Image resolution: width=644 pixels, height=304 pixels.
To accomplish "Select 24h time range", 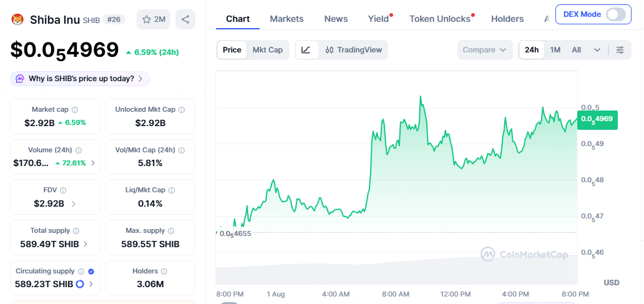I will click(532, 50).
